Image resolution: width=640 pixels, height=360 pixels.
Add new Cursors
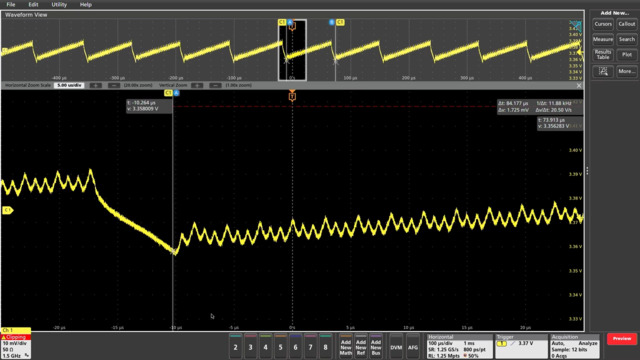click(x=603, y=24)
